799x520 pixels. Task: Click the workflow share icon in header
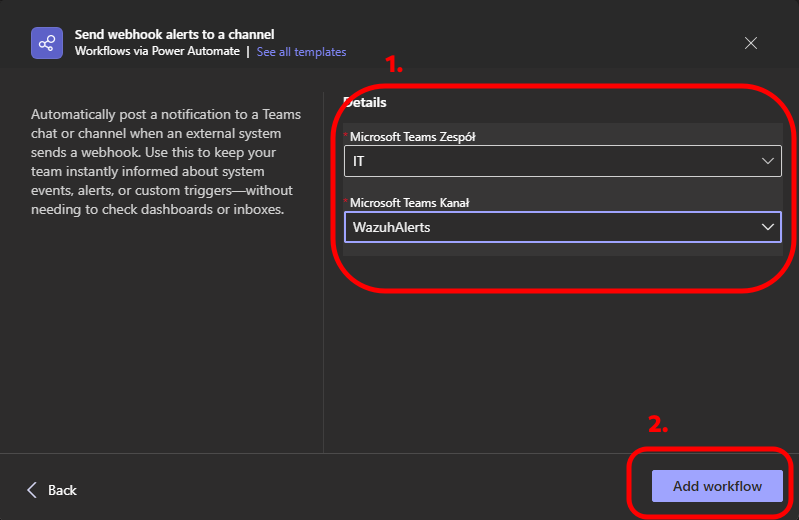[47, 43]
